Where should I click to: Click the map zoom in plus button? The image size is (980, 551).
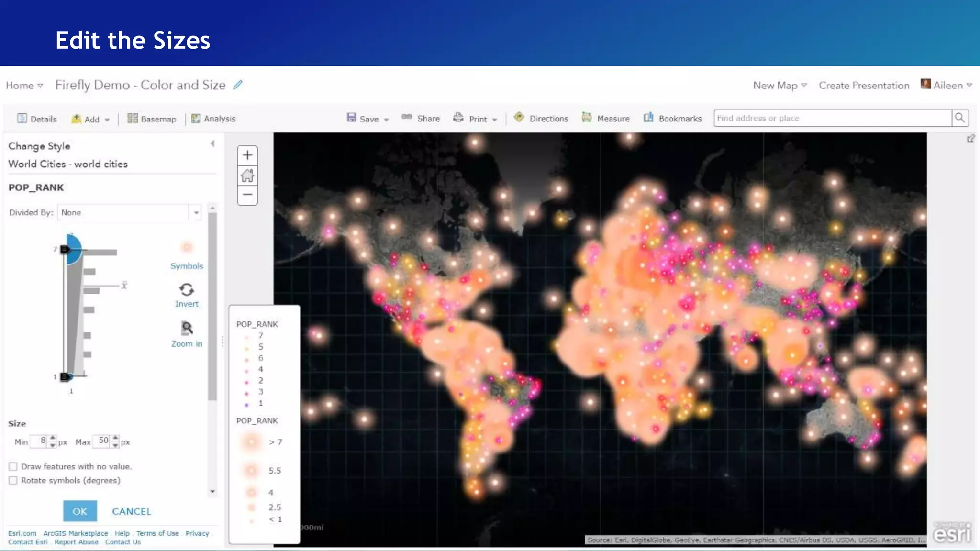(247, 155)
